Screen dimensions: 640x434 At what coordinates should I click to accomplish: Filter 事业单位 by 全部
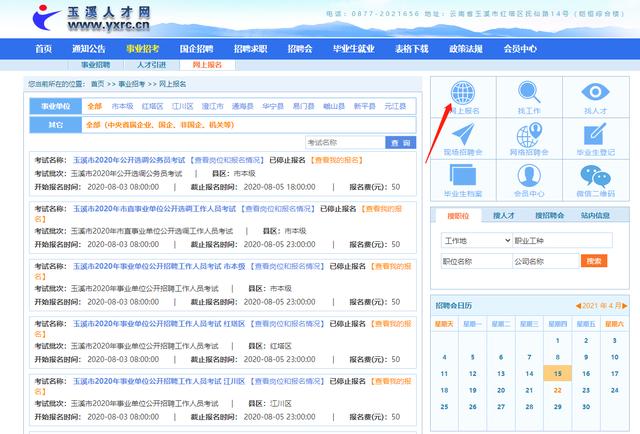95,106
